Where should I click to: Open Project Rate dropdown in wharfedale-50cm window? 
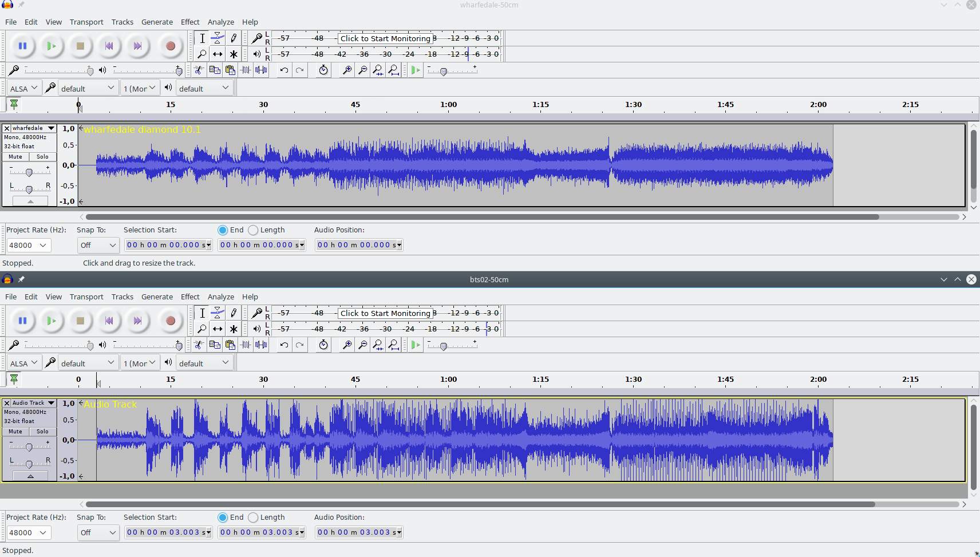29,245
